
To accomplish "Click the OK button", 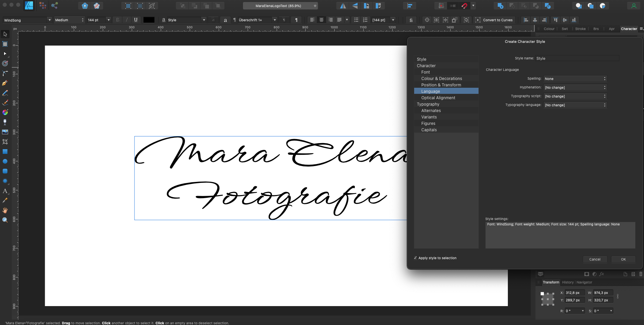I will tap(623, 259).
